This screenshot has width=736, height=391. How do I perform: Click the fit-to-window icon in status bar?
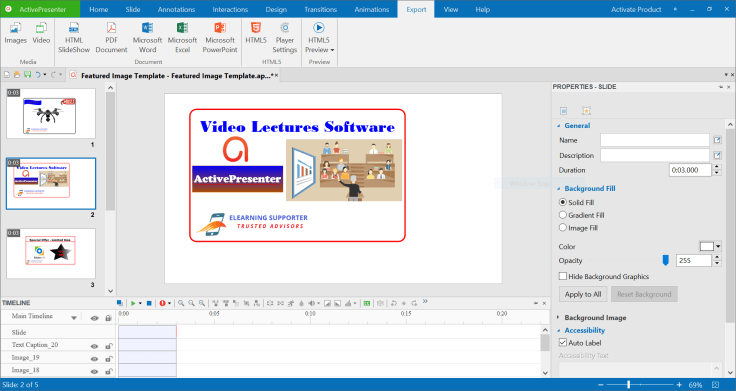[x=715, y=385]
